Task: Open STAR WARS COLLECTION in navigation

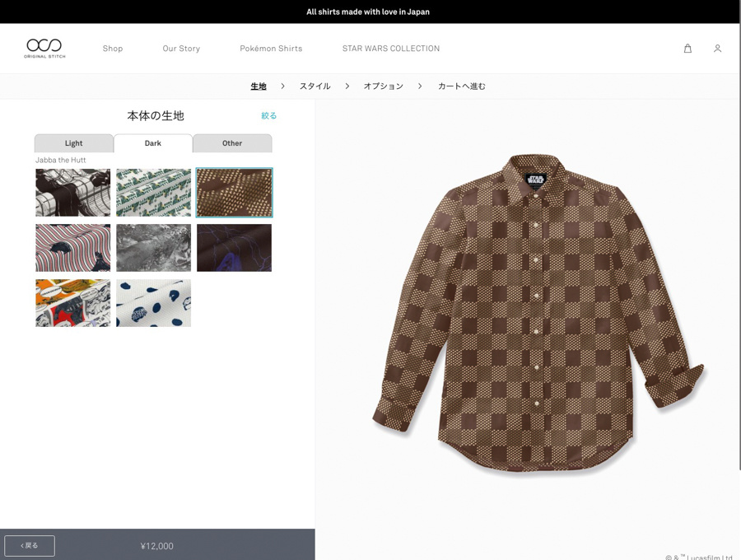Action: point(391,49)
